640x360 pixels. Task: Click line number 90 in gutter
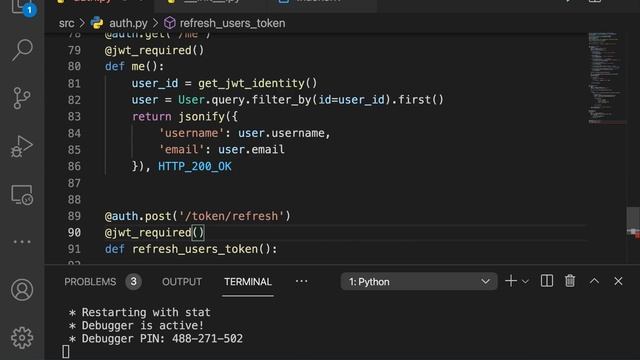click(74, 233)
